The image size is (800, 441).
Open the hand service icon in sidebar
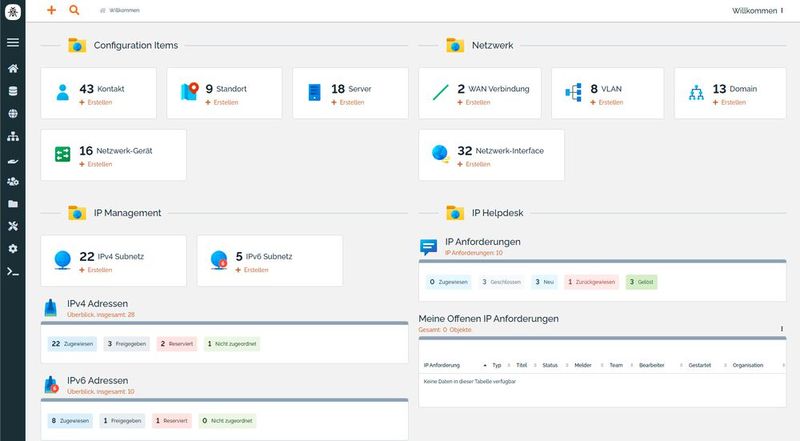click(13, 161)
